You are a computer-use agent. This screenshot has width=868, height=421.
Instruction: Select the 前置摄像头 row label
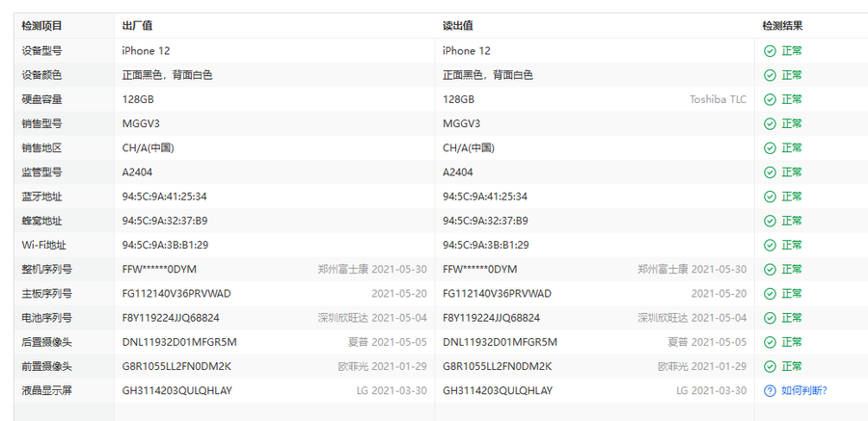pyautogui.click(x=47, y=367)
